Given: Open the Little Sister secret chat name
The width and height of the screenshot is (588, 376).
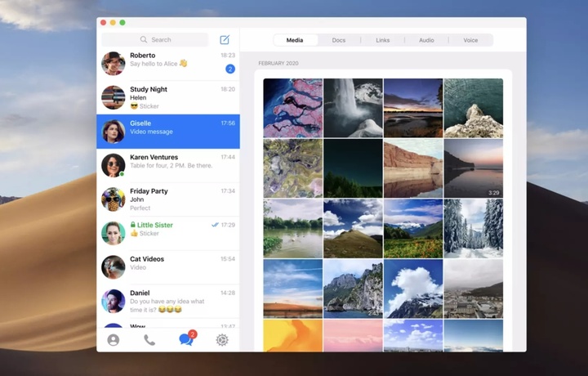Looking at the screenshot, I should tap(155, 225).
